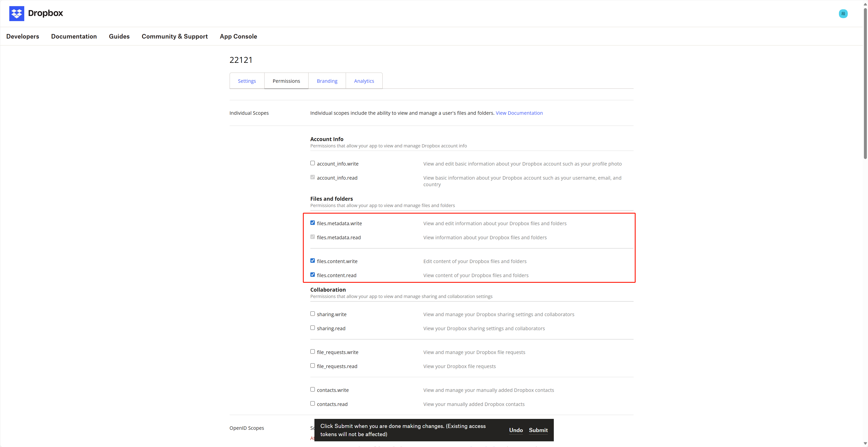
Task: Uncheck files.content.write scope
Action: click(x=312, y=261)
